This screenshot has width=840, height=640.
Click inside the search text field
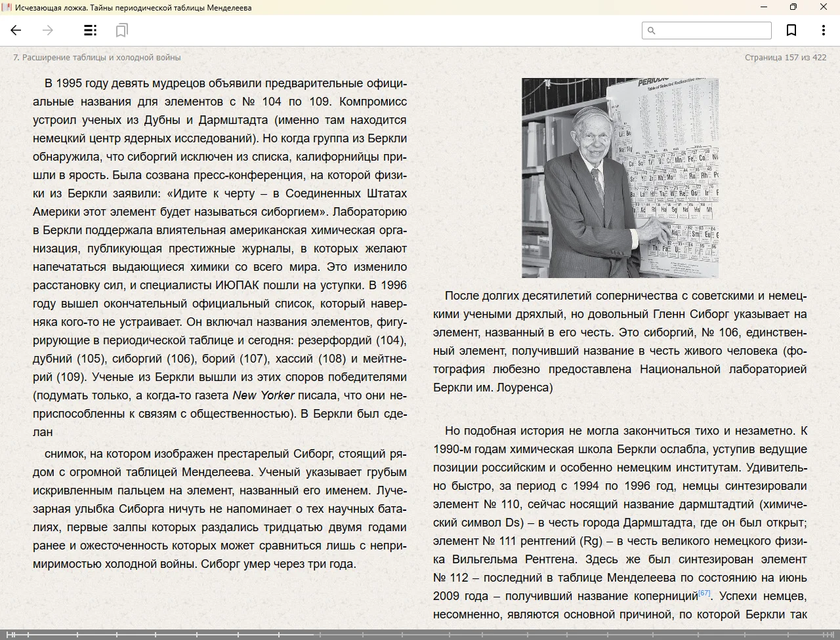click(712, 31)
